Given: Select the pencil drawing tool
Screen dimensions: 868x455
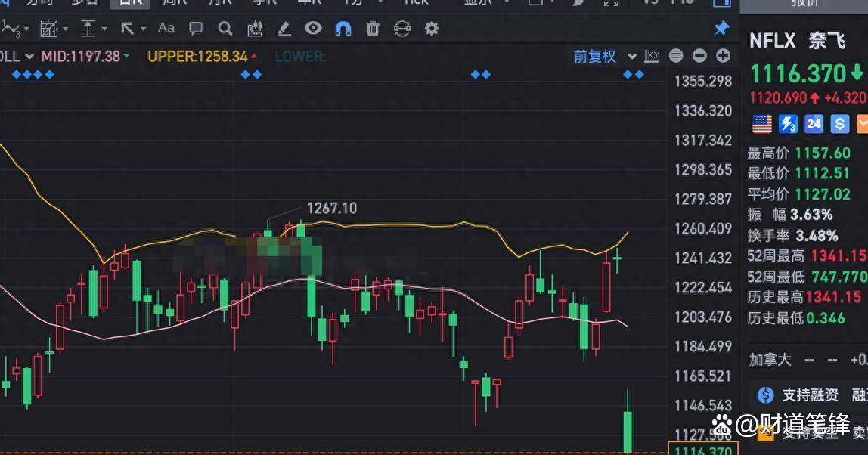Looking at the screenshot, I should (x=284, y=29).
